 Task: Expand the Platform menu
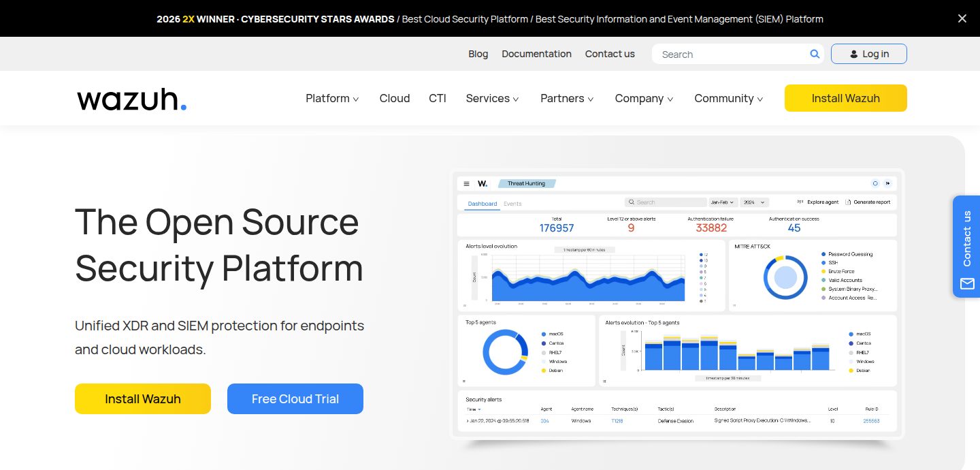pos(332,98)
